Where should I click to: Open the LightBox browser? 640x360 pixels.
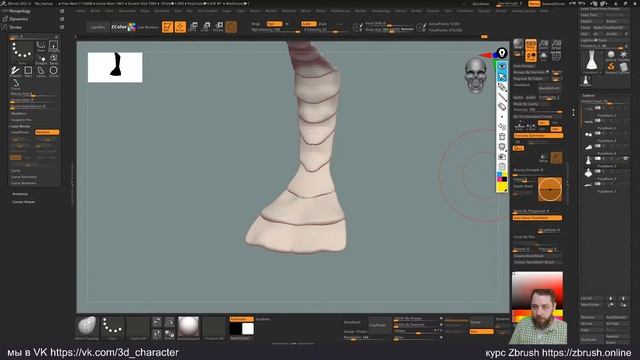point(98,27)
